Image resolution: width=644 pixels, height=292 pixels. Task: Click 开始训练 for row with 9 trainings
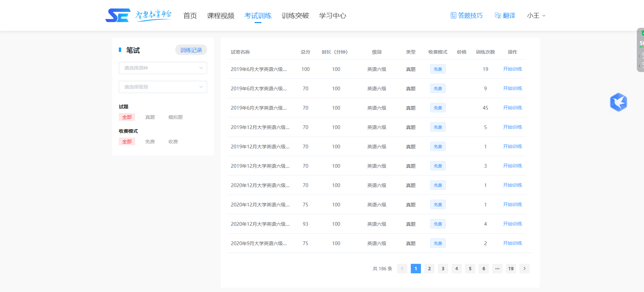click(x=513, y=88)
